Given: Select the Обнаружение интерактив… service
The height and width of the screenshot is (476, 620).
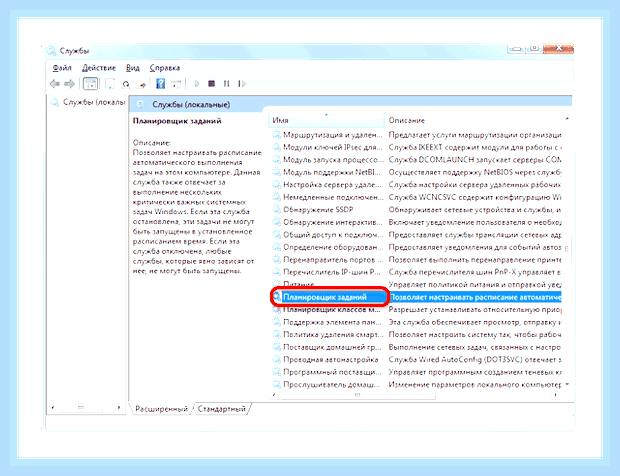Looking at the screenshot, I should point(333,222).
